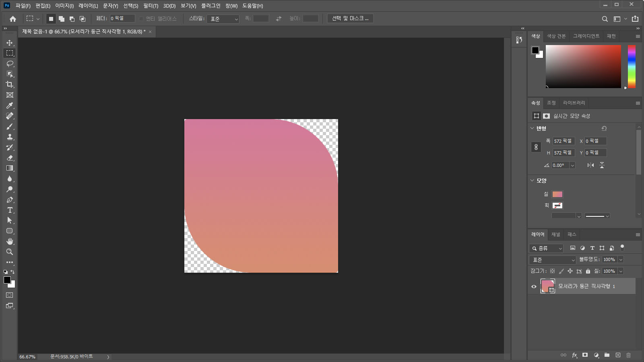Open the 칠 fill percentage dropdown arrow
The width and height of the screenshot is (644, 362).
(621, 271)
